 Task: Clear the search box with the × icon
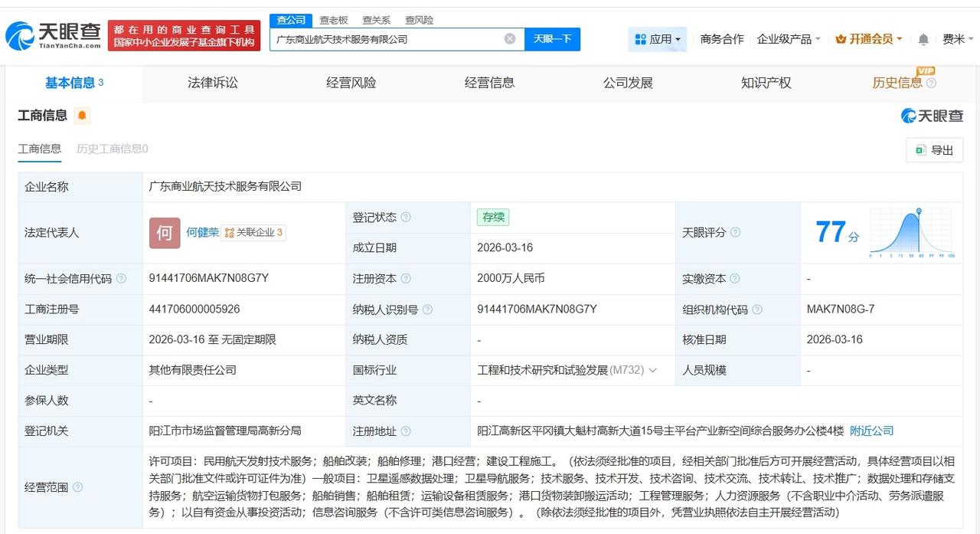[x=508, y=38]
